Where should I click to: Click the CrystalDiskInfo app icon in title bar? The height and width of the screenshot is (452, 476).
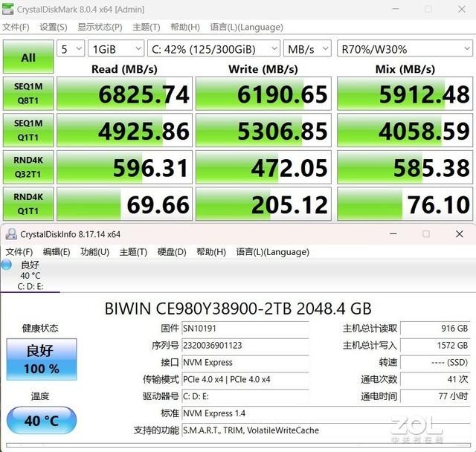pyautogui.click(x=9, y=233)
